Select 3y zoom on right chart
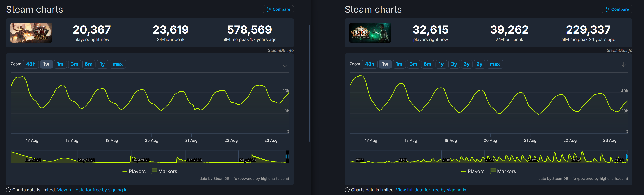This screenshot has height=195, width=644. click(454, 64)
